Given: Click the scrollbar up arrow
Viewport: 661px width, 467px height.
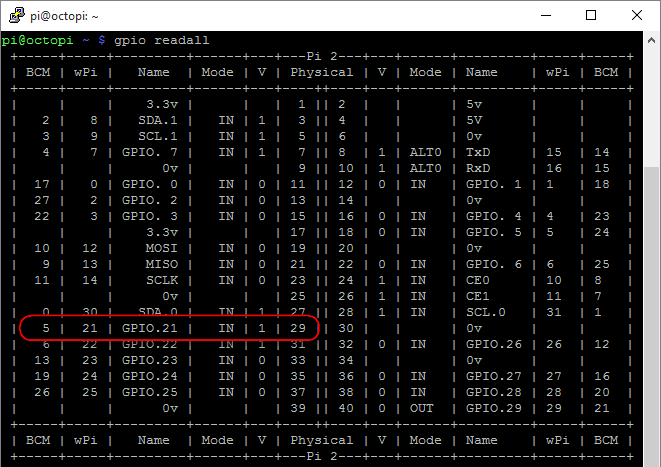Looking at the screenshot, I should coord(651,40).
